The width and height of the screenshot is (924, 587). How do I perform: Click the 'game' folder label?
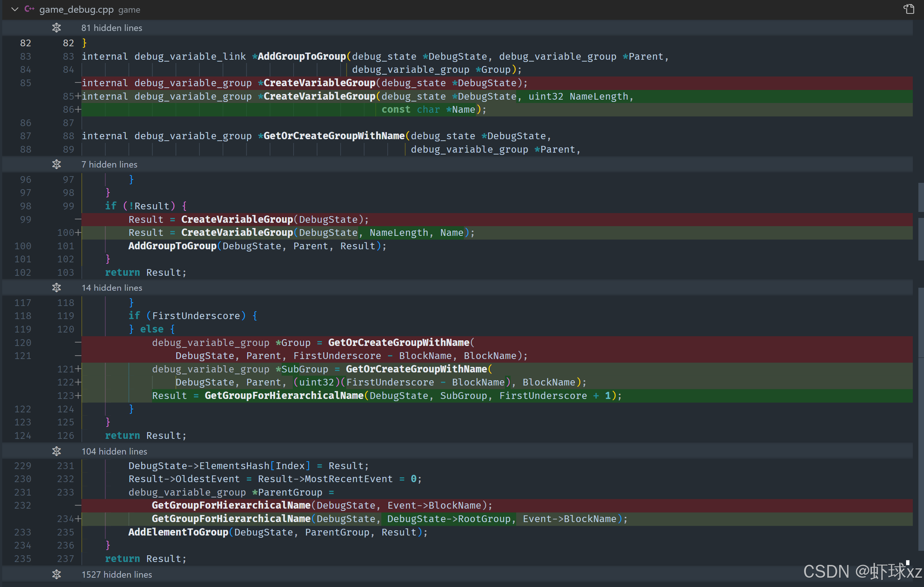pyautogui.click(x=129, y=10)
